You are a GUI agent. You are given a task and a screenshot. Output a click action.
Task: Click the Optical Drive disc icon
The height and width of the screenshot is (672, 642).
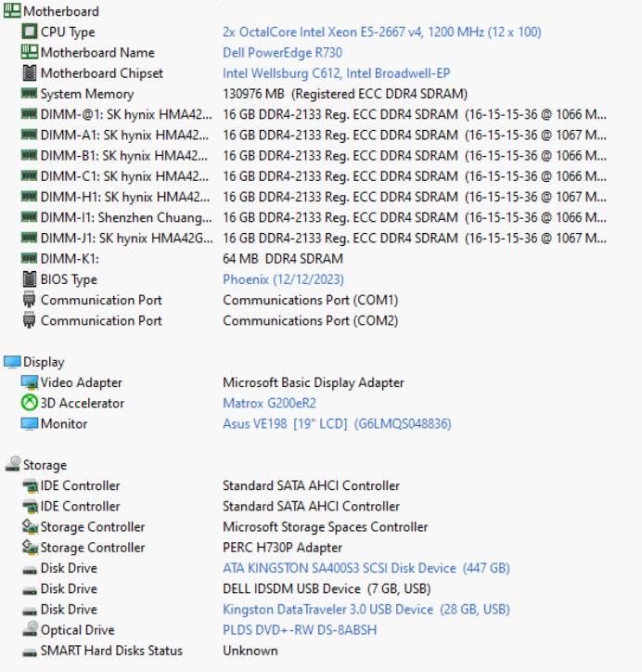30,629
